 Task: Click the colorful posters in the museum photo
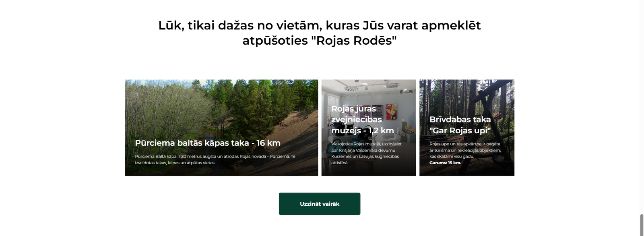pyautogui.click(x=391, y=112)
